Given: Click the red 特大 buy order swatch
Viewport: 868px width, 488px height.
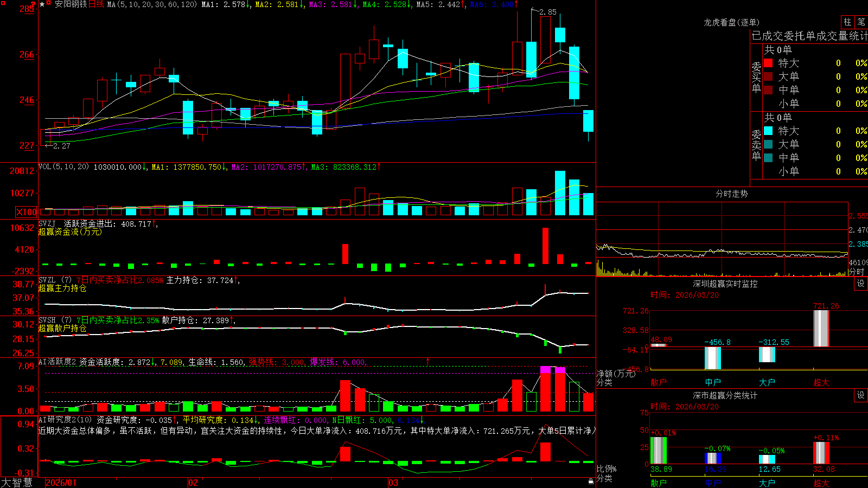Looking at the screenshot, I should (768, 63).
